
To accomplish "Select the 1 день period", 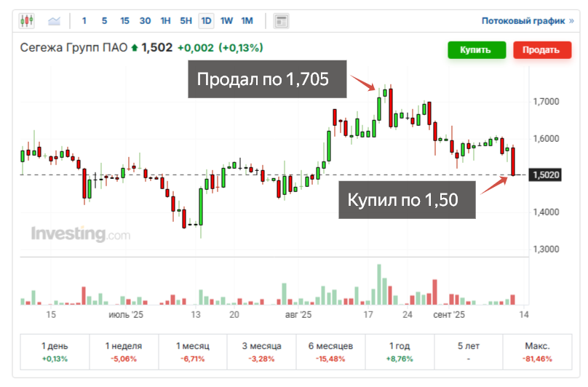I will [x=55, y=352].
